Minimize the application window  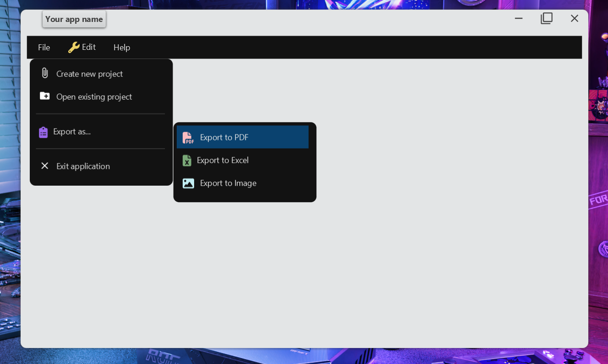click(x=519, y=18)
